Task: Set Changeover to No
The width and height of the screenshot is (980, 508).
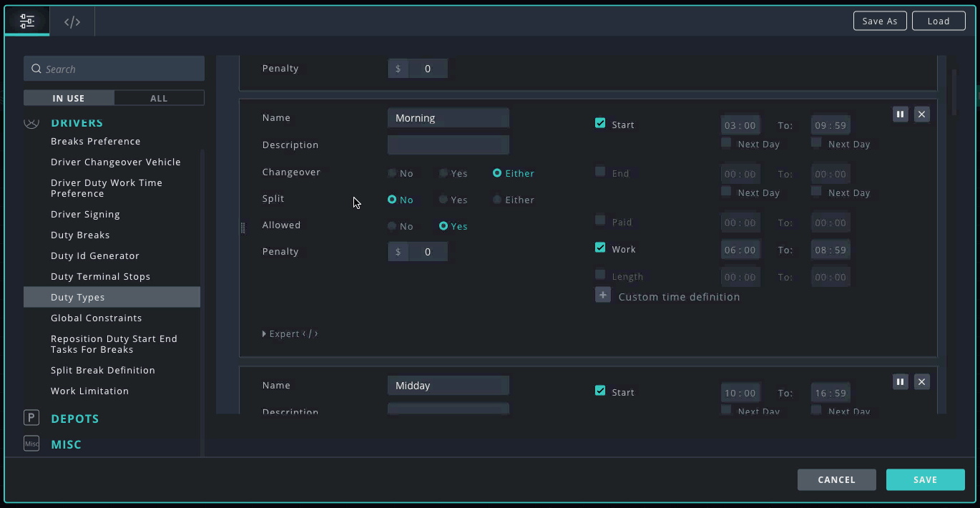Action: pos(392,173)
